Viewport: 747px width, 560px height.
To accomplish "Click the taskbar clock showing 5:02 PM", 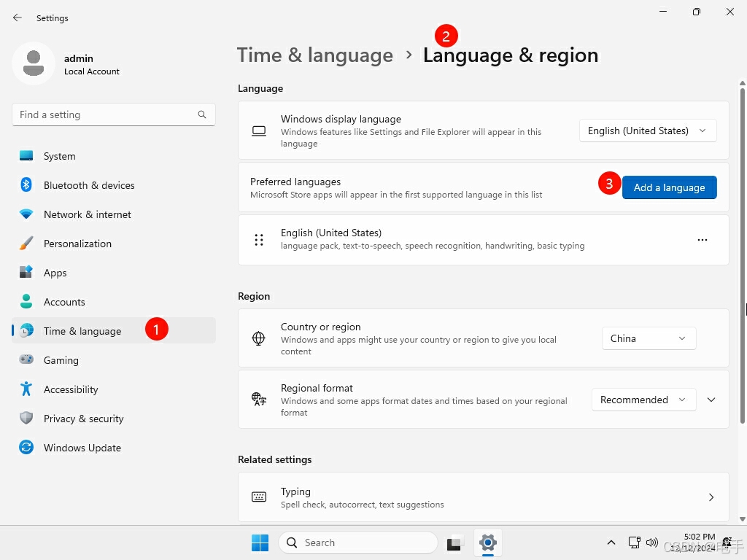I will (x=693, y=542).
